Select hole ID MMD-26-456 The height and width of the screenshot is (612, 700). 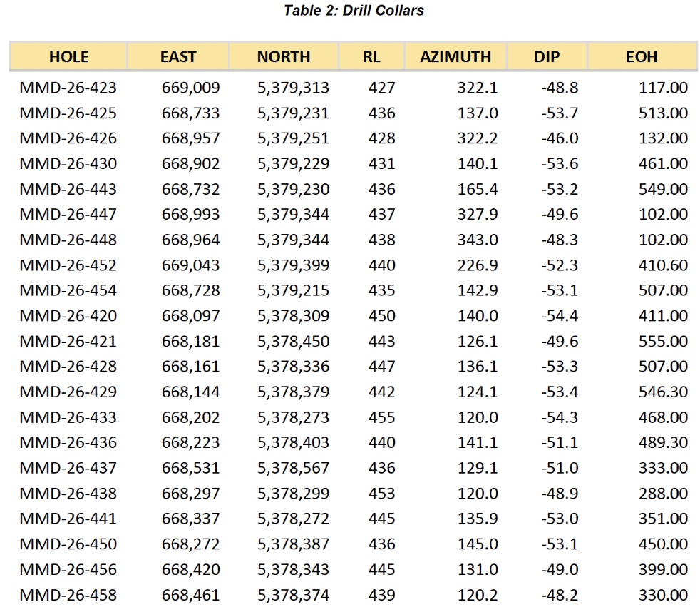click(x=68, y=569)
